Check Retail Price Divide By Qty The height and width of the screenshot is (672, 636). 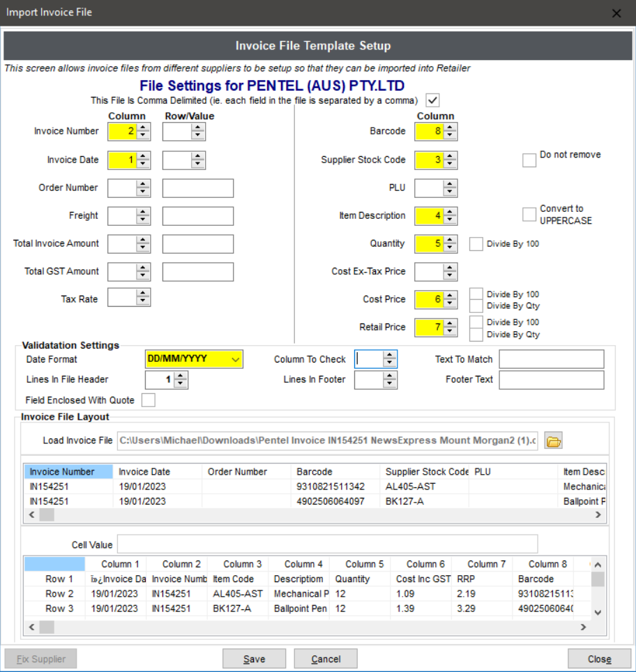476,335
